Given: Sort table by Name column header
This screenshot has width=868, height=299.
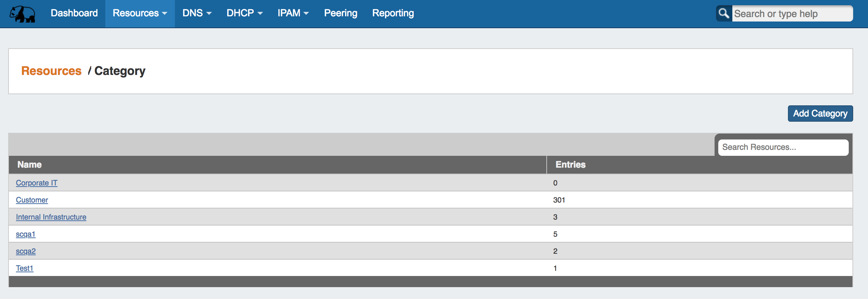Looking at the screenshot, I should click(x=30, y=165).
